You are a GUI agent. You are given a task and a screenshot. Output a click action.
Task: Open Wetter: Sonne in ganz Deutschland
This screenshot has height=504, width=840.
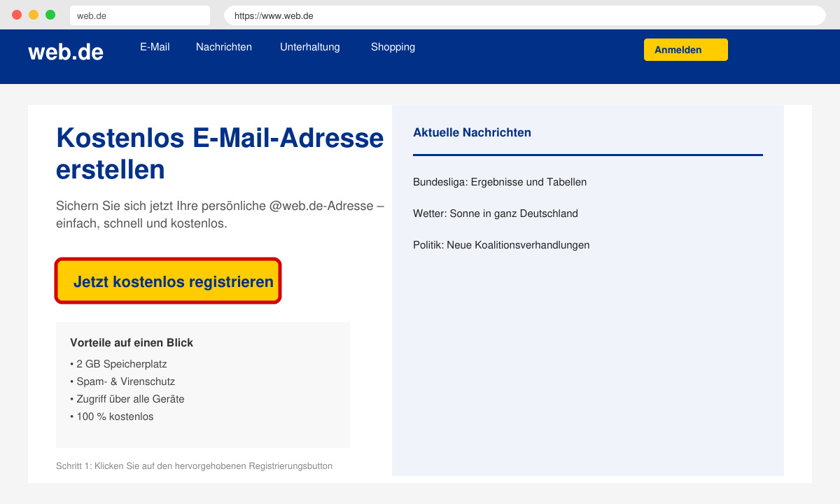click(496, 213)
